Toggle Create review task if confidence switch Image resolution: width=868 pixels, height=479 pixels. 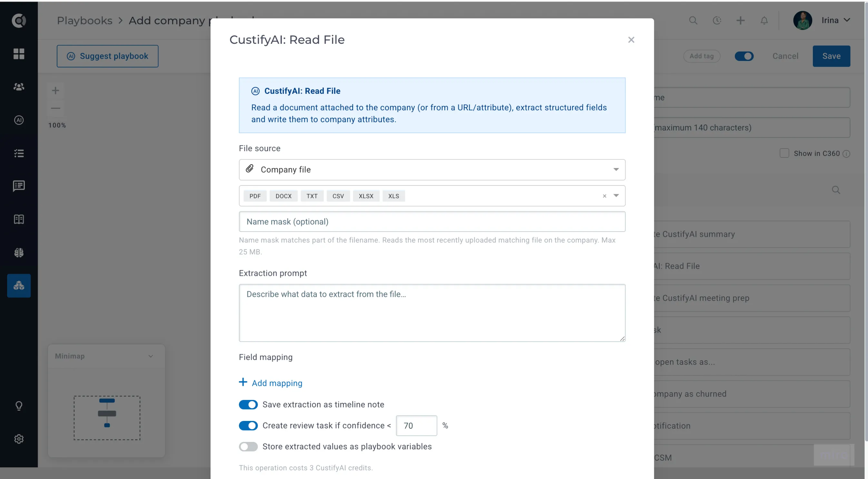[x=248, y=425]
